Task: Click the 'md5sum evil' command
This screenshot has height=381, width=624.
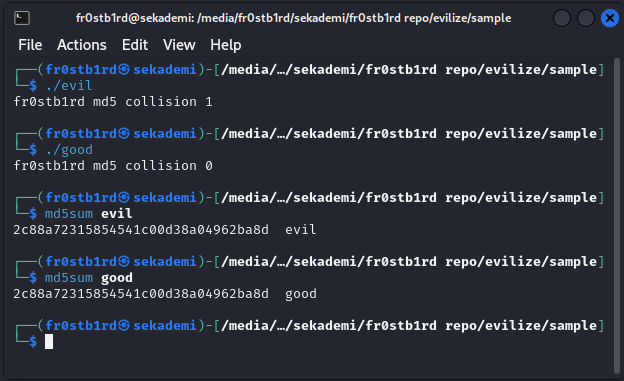Action: pyautogui.click(x=89, y=214)
